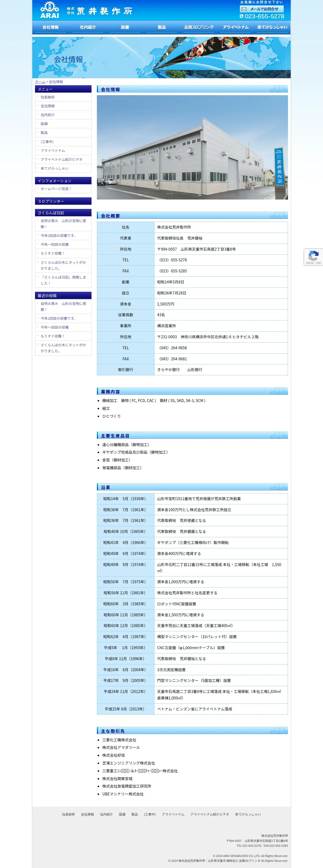Open アライベトナム in the footer navigation
The height and width of the screenshot is (868, 323).
(x=173, y=814)
